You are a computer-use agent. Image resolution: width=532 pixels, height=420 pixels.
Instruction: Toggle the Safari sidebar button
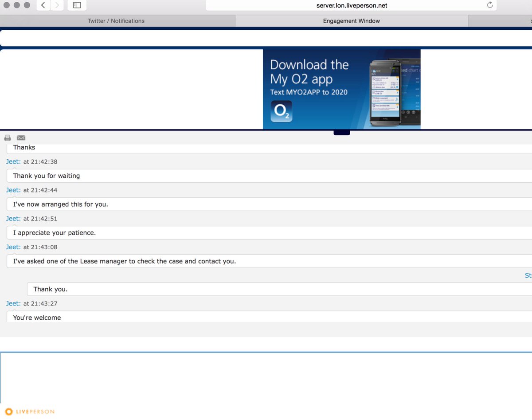(x=77, y=5)
